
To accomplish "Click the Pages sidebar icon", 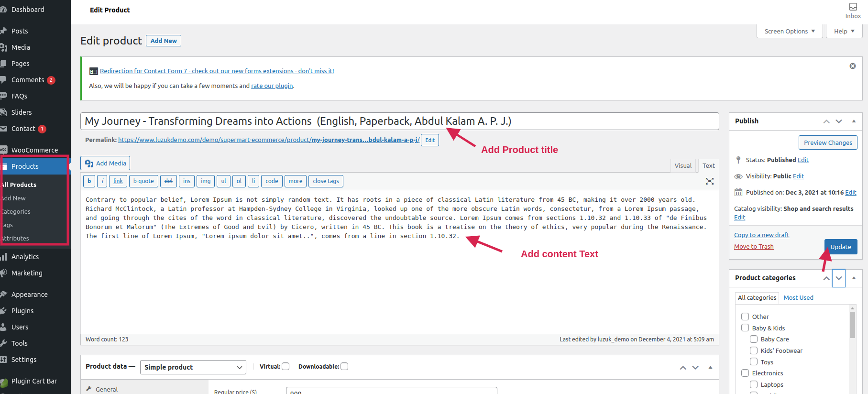I will (x=3, y=64).
